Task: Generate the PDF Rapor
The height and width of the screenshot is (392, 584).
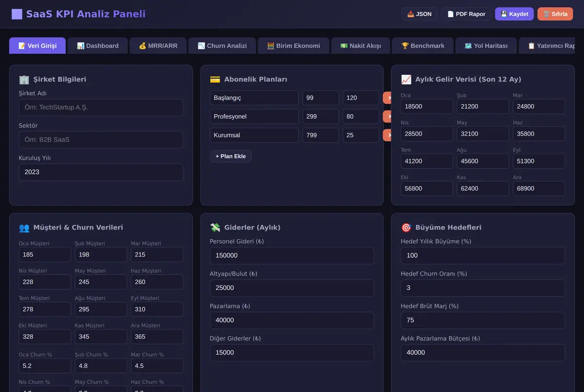Action: (466, 14)
